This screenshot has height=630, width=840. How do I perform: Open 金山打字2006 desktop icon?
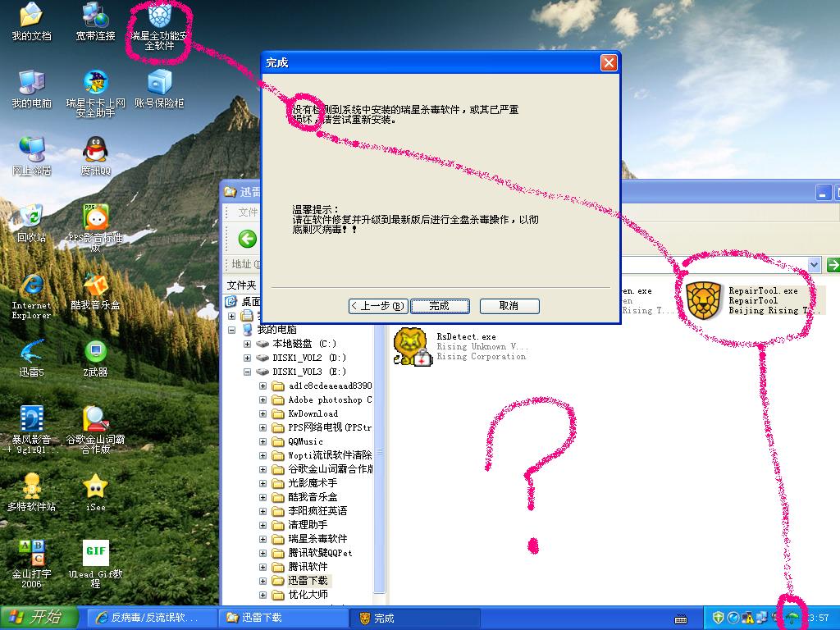(32, 564)
